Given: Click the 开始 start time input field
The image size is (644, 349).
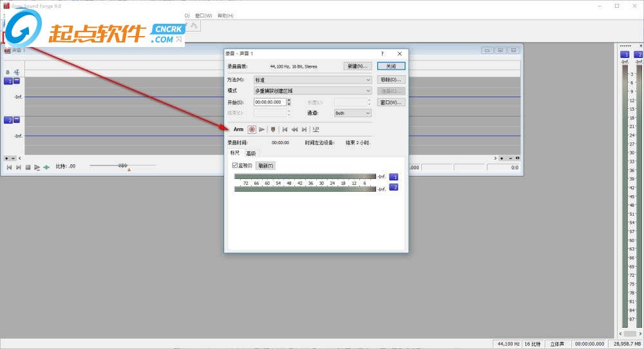Looking at the screenshot, I should pos(270,102).
